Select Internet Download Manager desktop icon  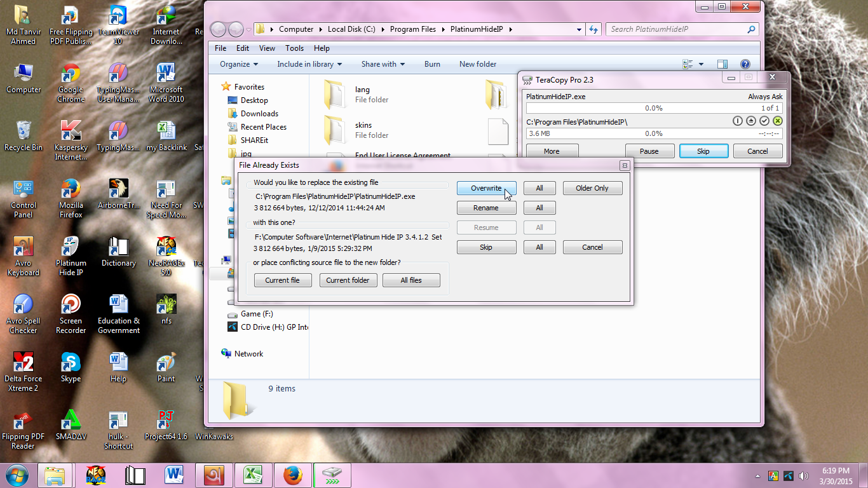click(166, 25)
